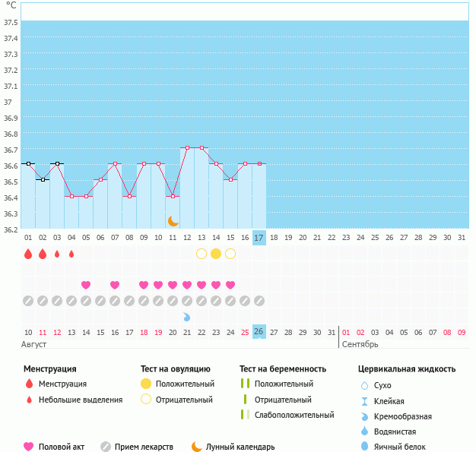This screenshot has width=476, height=452.
Task: Click the medication icon on day 17
Action: pyautogui.click(x=259, y=301)
